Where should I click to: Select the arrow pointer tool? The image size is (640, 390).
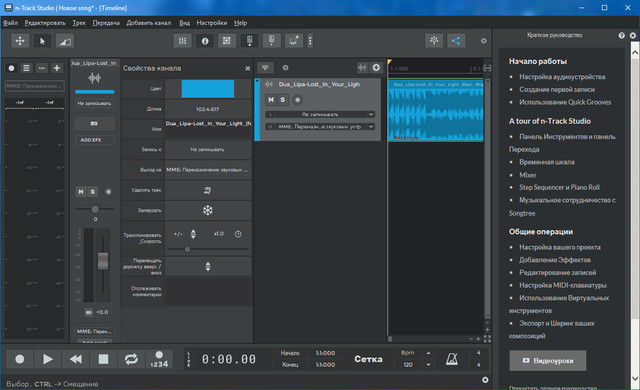[42, 41]
